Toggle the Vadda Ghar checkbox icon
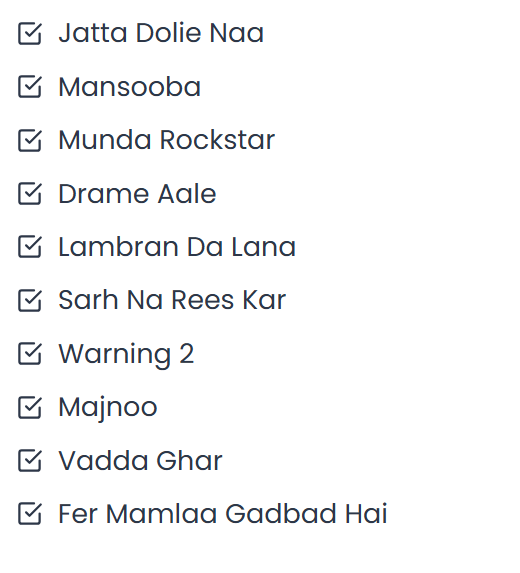This screenshot has height=573, width=520. [30, 460]
